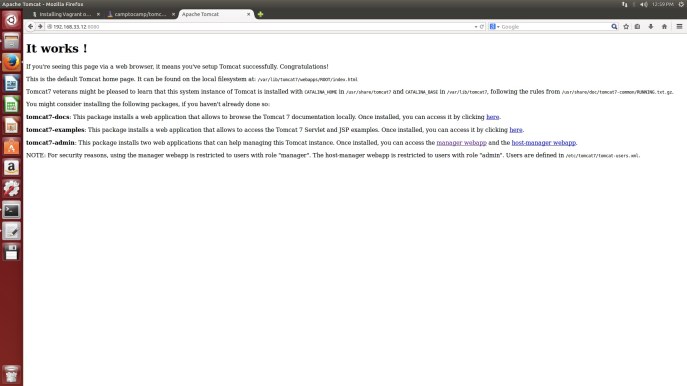Close the Apache Tomcat tab
Viewport: 687px width, 386px height.
[248, 14]
